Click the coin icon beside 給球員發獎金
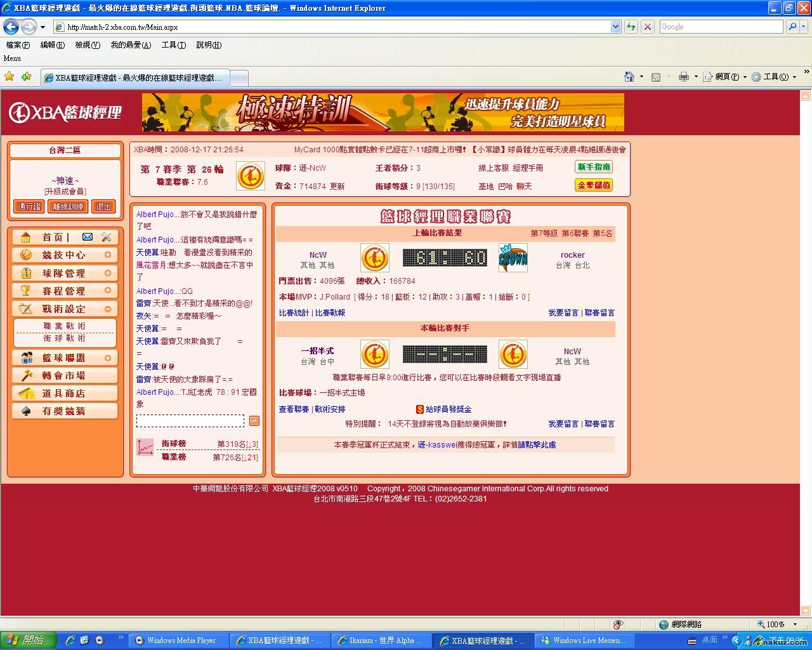The image size is (812, 650). tap(419, 409)
